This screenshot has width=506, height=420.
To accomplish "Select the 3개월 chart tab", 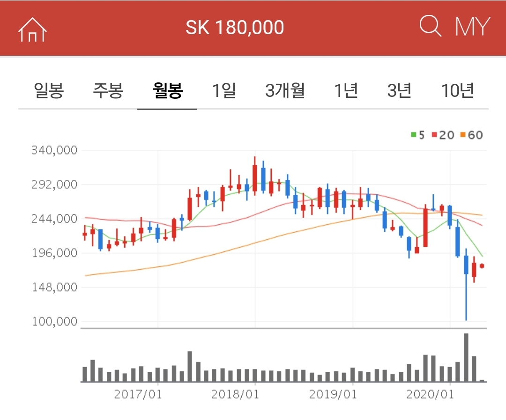I will click(285, 90).
